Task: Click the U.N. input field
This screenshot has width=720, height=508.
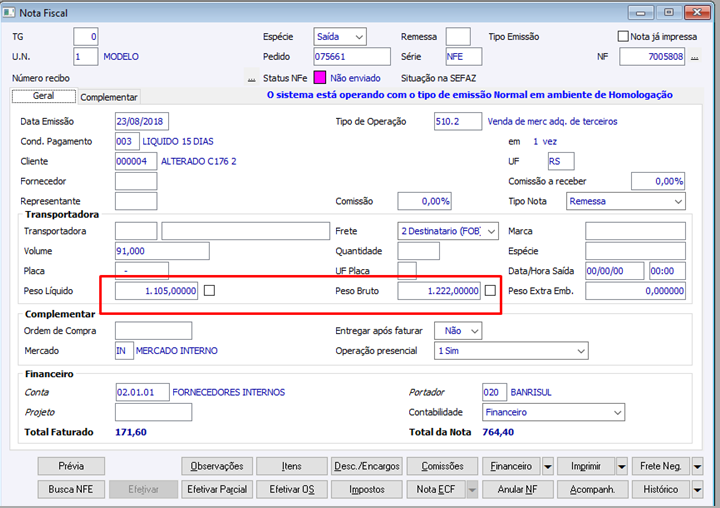Action: 85,57
